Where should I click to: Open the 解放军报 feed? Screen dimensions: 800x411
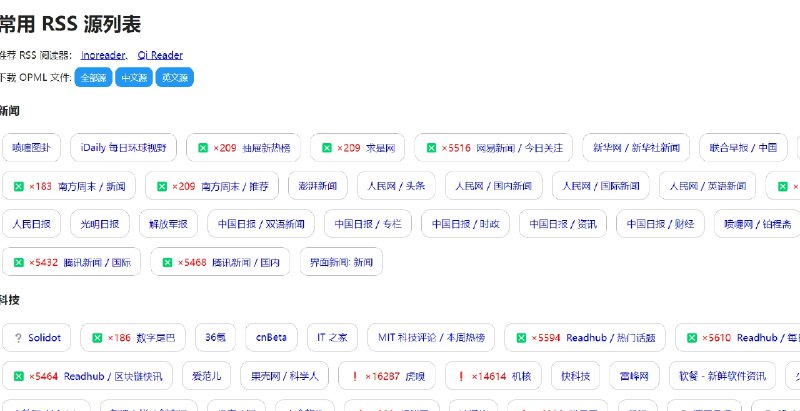[x=168, y=224]
